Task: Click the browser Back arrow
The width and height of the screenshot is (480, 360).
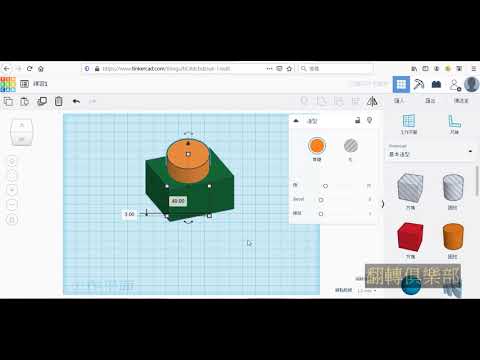Action: pos(7,69)
